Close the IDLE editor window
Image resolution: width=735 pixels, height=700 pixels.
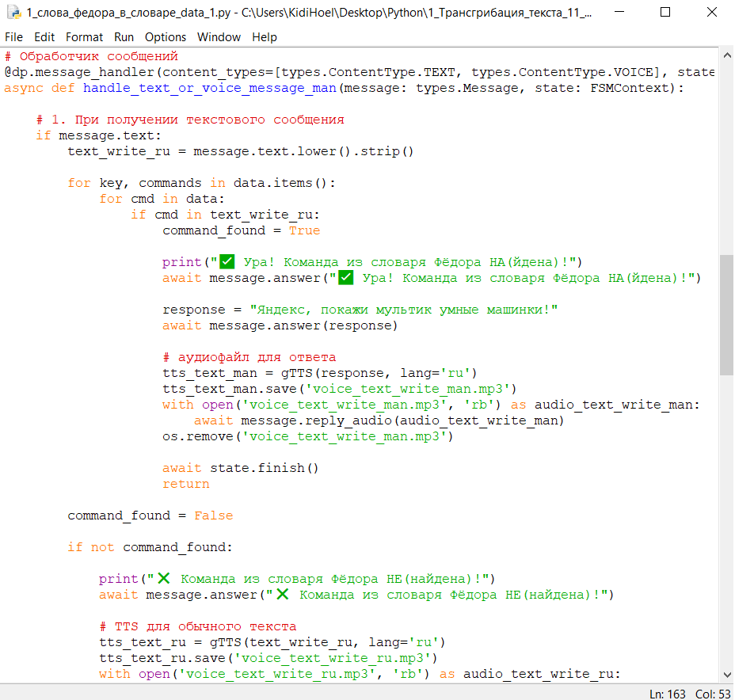[x=711, y=12]
